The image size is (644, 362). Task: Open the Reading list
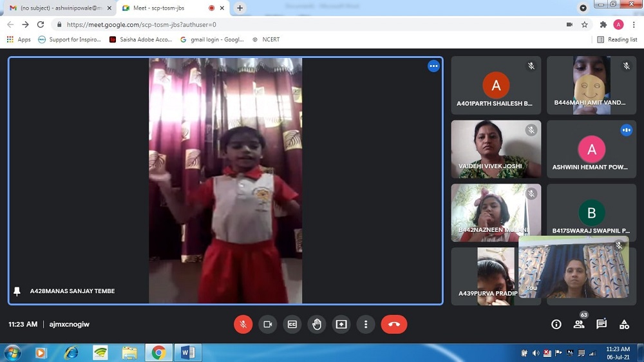click(x=617, y=39)
